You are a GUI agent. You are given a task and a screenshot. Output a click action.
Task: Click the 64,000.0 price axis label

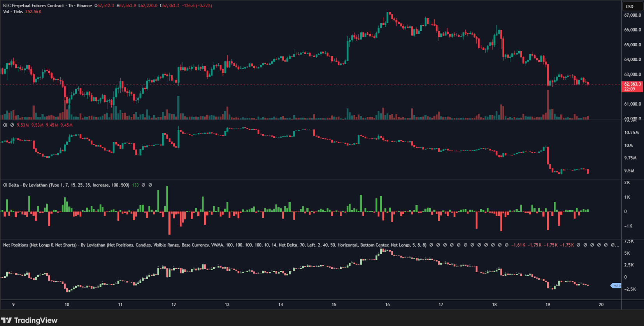632,60
